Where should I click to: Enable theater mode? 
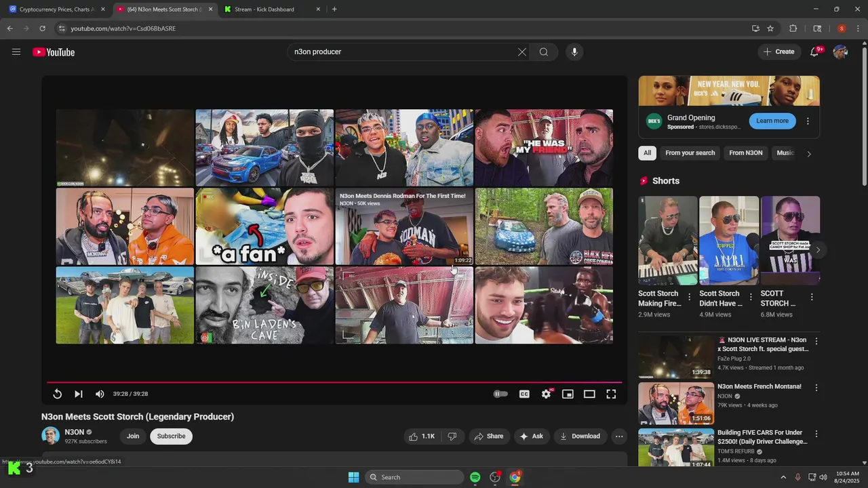pyautogui.click(x=589, y=394)
